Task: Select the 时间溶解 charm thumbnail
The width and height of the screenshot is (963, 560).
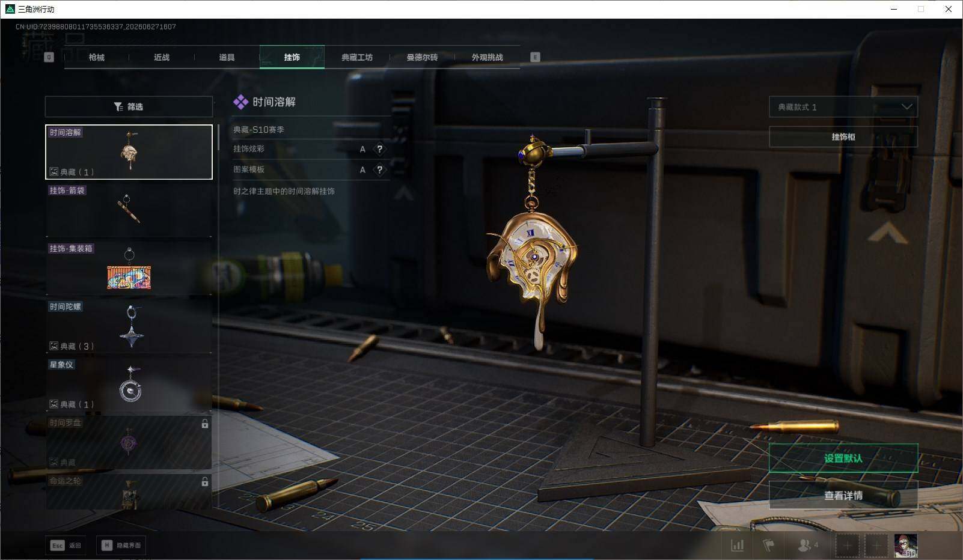Action: tap(129, 152)
